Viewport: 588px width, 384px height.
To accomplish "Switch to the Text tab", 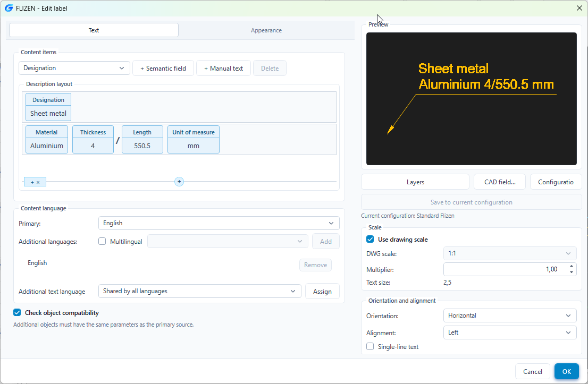I will pyautogui.click(x=94, y=30).
